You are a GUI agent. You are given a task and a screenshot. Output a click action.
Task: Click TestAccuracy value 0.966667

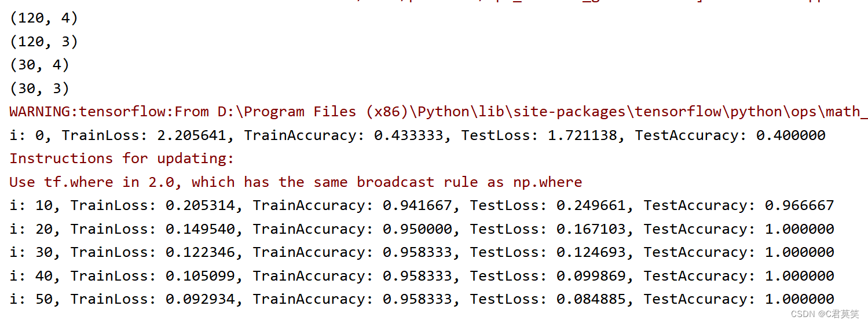click(800, 205)
